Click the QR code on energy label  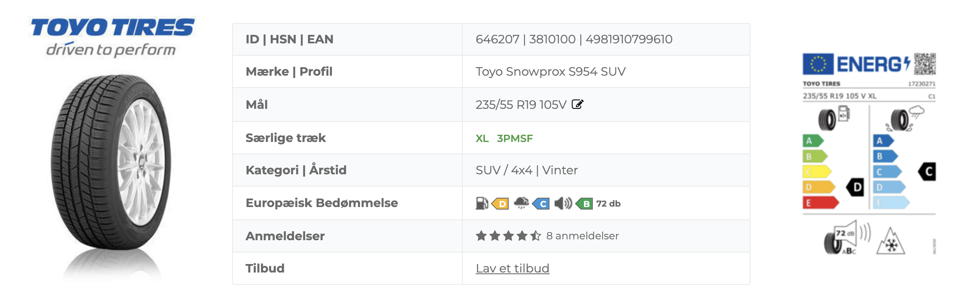click(x=925, y=64)
